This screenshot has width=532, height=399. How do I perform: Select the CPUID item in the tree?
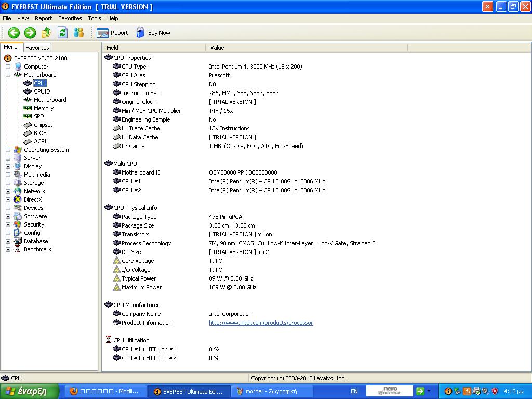click(x=42, y=91)
